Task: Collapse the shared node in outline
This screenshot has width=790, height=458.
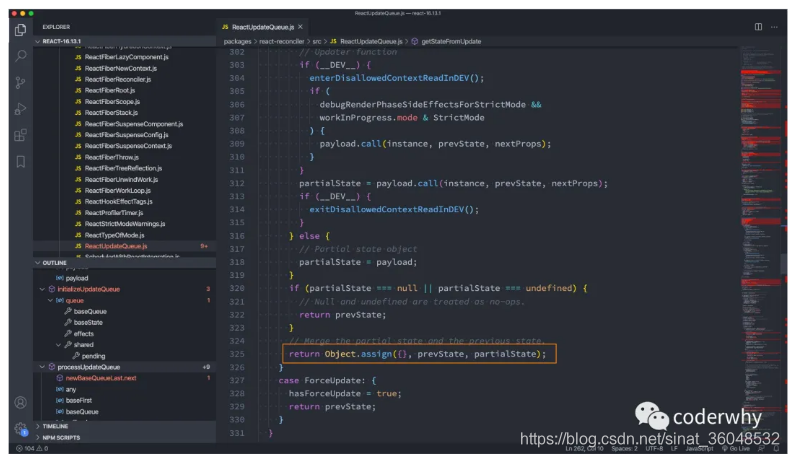Action: click(x=58, y=345)
